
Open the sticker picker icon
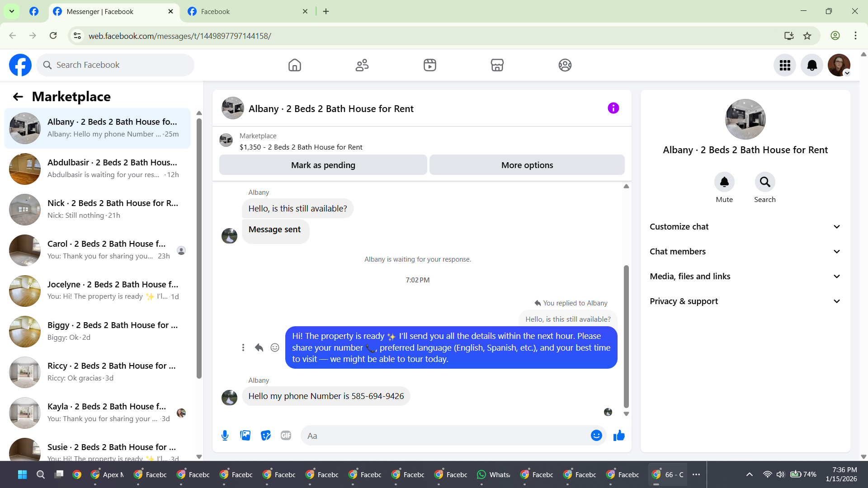(266, 436)
